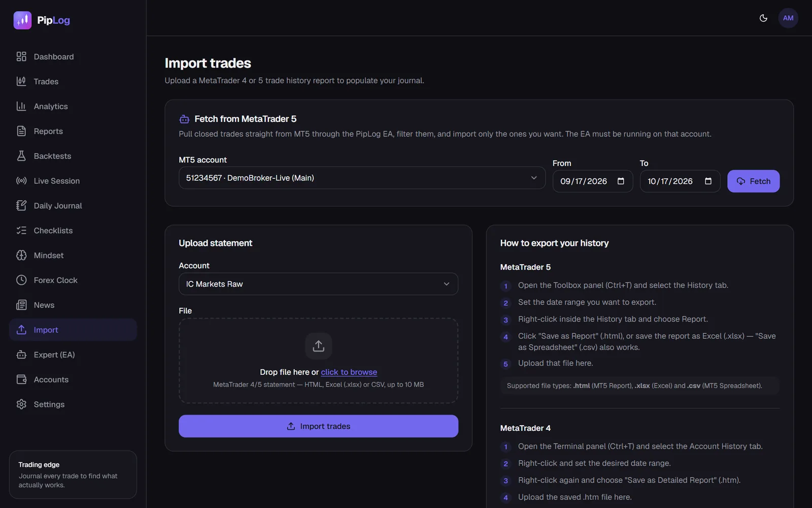Click the 'Supported file types' note

639,386
